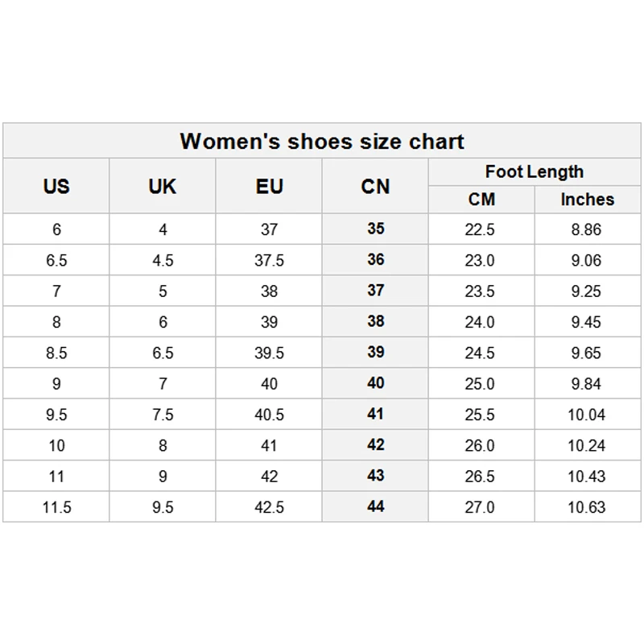
Task: Click the "Women's shoes size chart" title
Action: tap(322, 141)
